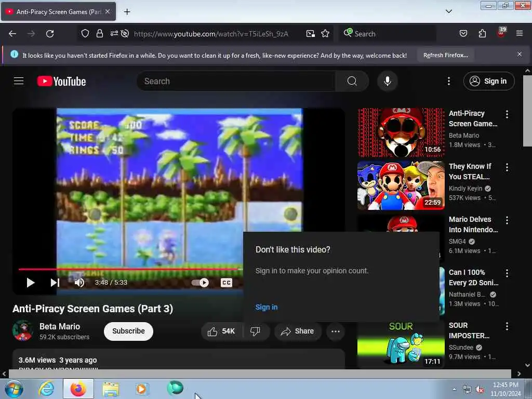Open the Beta Mario channel avatar
The height and width of the screenshot is (399, 532).
click(23, 330)
